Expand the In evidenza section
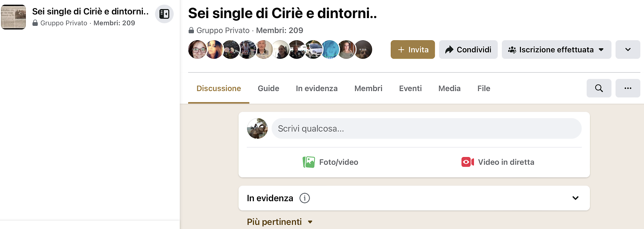The width and height of the screenshot is (644, 229). pos(575,198)
